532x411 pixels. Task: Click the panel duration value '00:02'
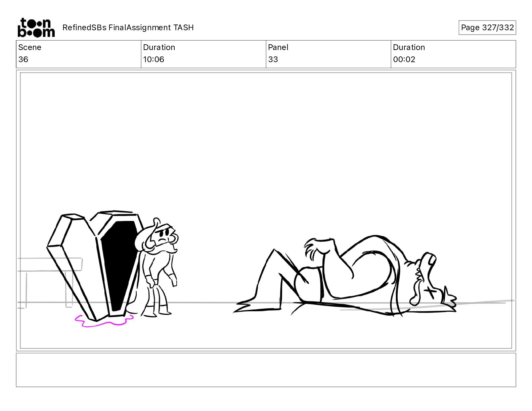click(x=404, y=59)
